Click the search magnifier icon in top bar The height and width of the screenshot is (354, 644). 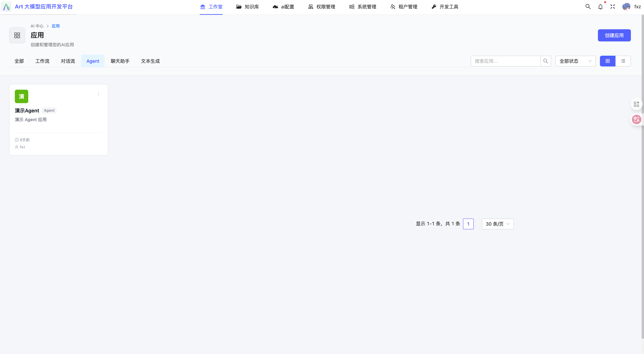tap(588, 7)
